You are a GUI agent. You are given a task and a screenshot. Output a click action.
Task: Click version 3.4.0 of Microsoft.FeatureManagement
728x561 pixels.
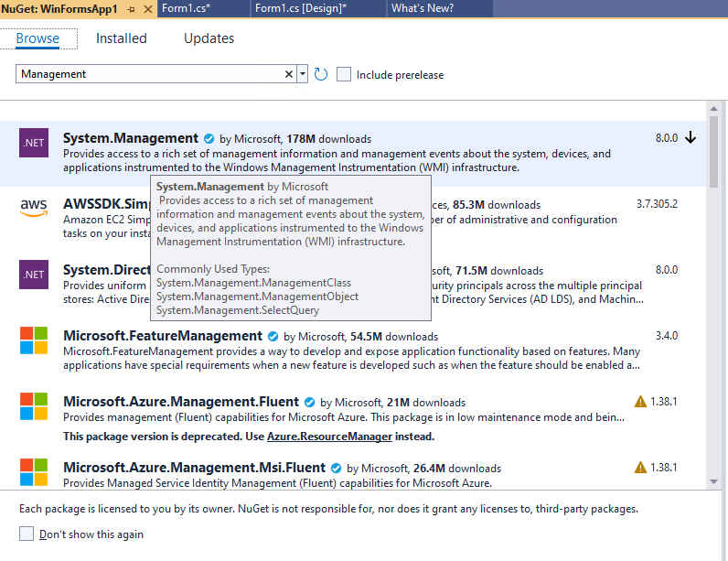tap(667, 336)
